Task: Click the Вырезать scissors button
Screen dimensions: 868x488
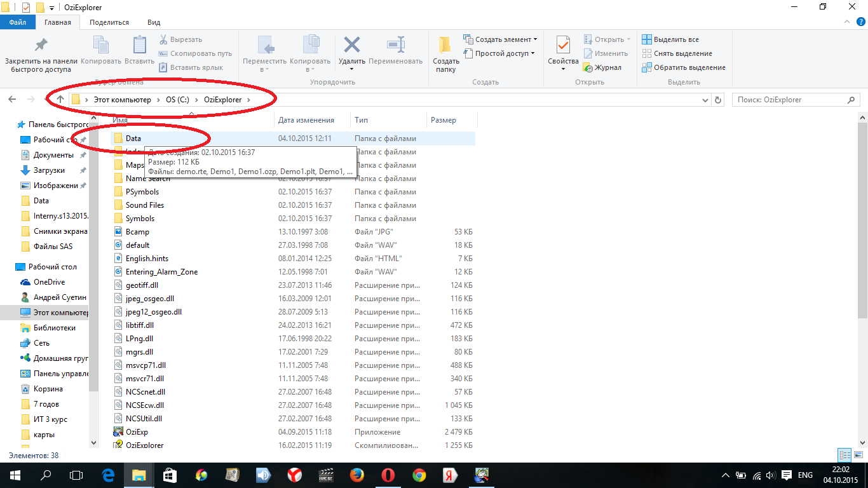Action: point(180,39)
